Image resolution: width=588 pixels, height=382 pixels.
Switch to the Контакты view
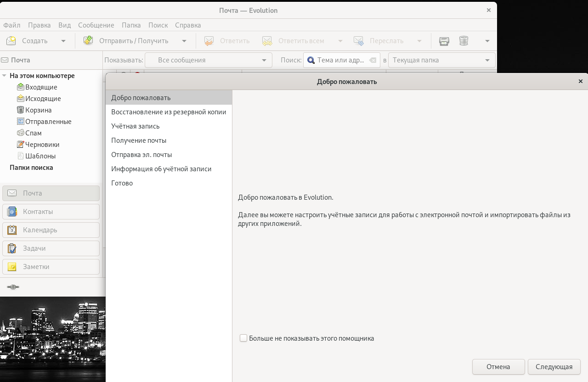pyautogui.click(x=51, y=212)
